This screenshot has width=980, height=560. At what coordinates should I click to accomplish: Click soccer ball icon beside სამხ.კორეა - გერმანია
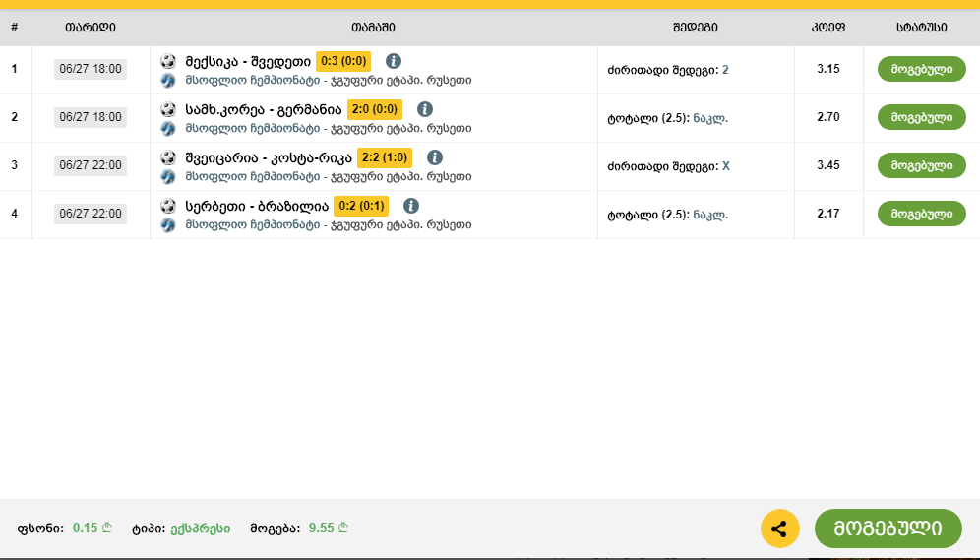168,109
